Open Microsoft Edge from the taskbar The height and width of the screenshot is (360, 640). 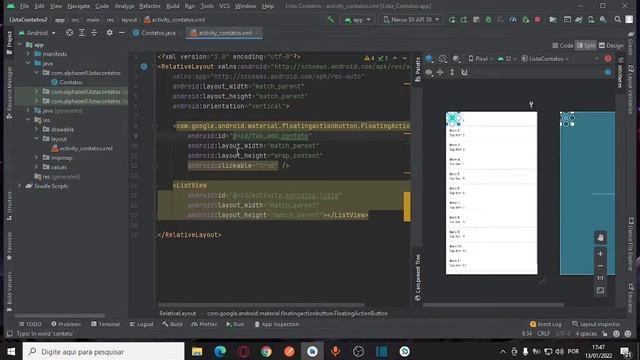point(220,351)
